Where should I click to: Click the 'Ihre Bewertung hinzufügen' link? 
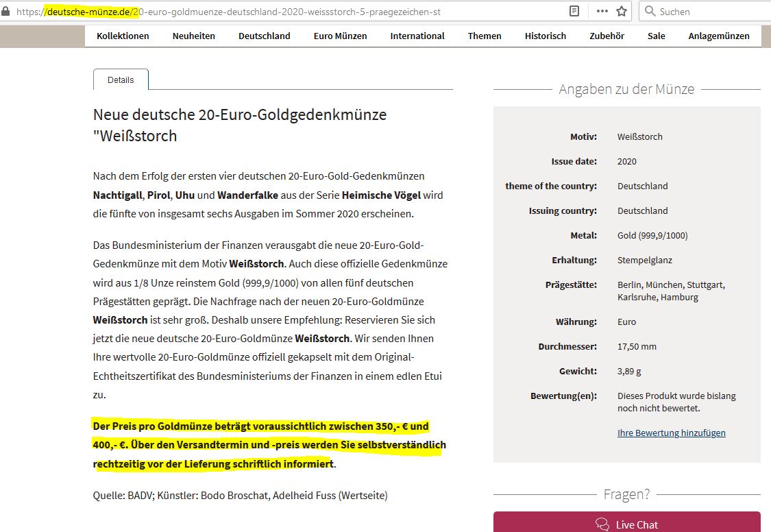[671, 433]
